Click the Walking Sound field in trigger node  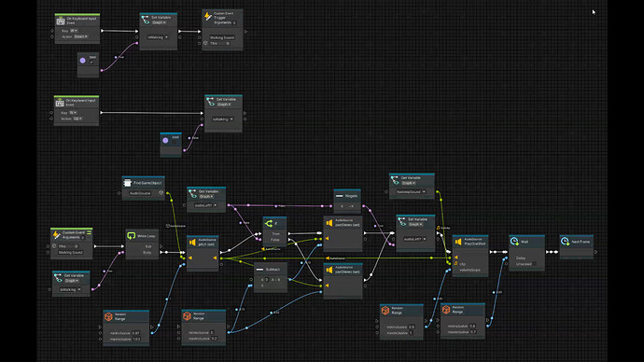222,37
